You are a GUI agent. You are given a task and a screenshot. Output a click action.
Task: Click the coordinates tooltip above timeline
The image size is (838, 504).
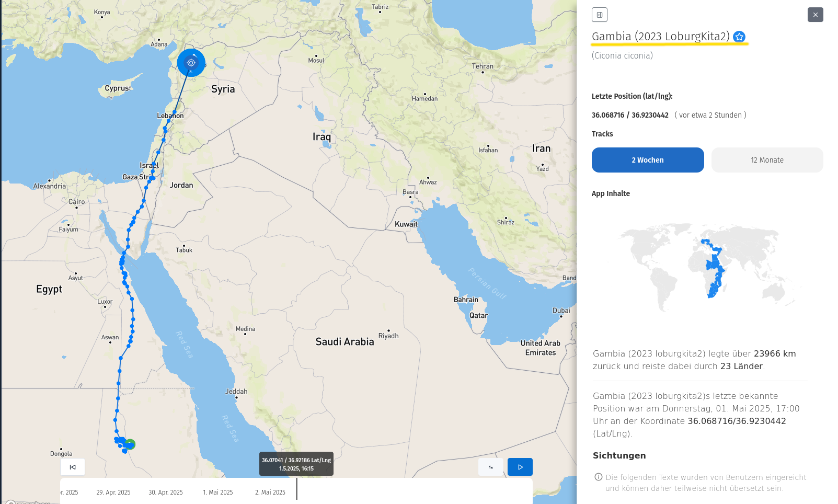(x=296, y=464)
